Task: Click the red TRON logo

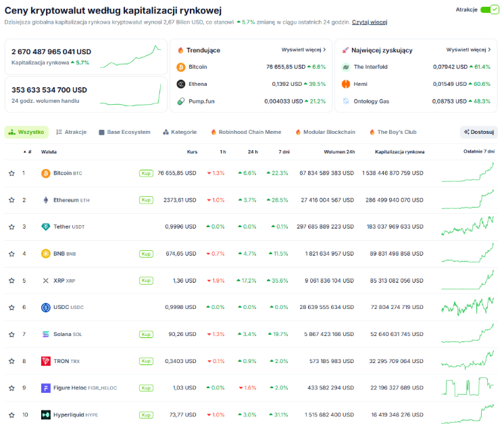Action: [46, 361]
